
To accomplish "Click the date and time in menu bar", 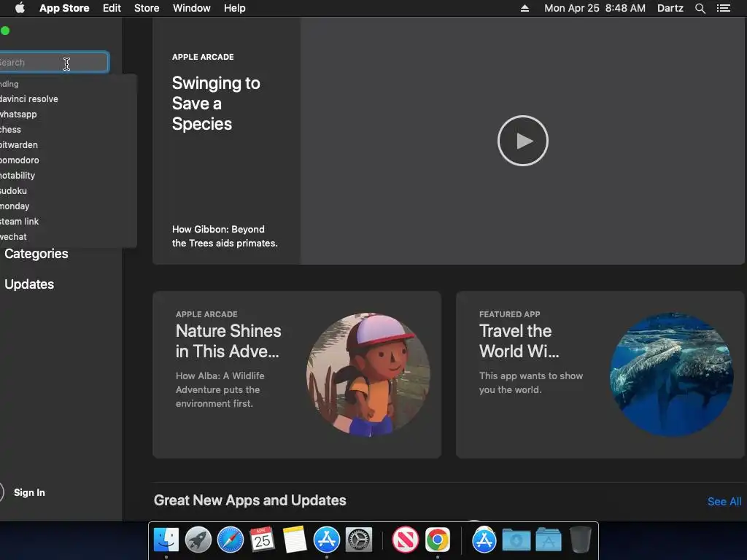I will tap(595, 8).
